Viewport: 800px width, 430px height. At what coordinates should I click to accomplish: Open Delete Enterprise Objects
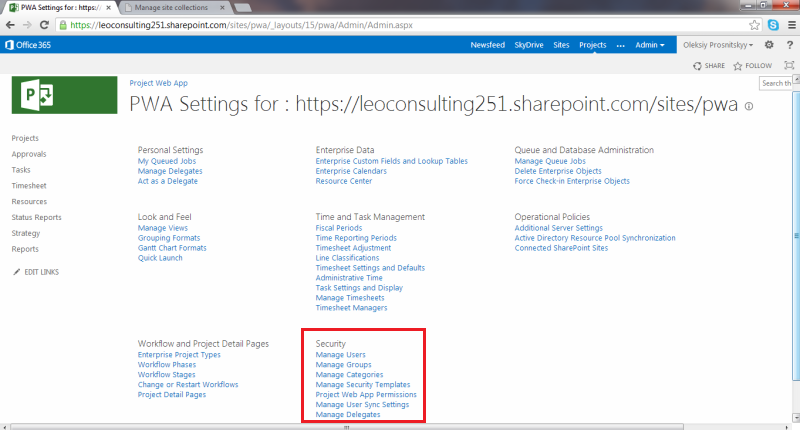coord(558,171)
